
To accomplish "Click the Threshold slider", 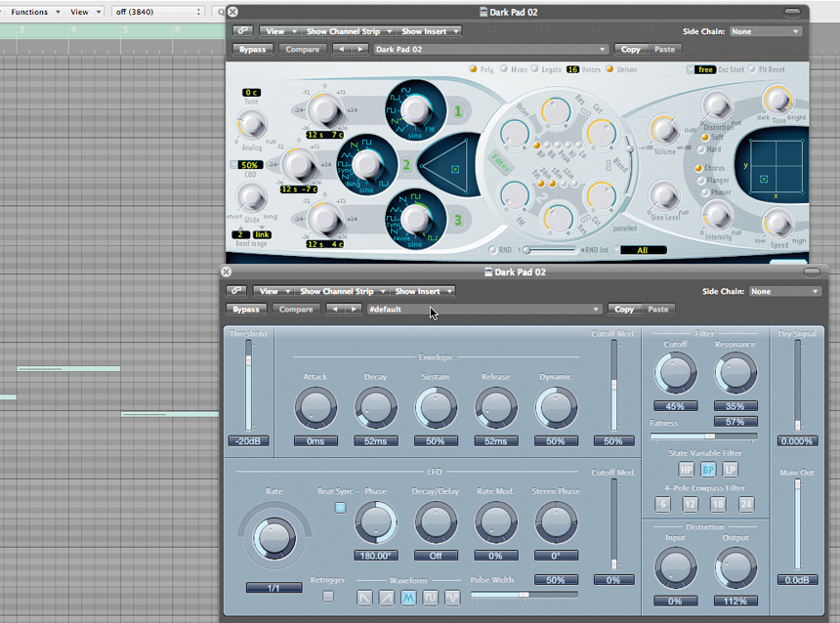I will (248, 386).
